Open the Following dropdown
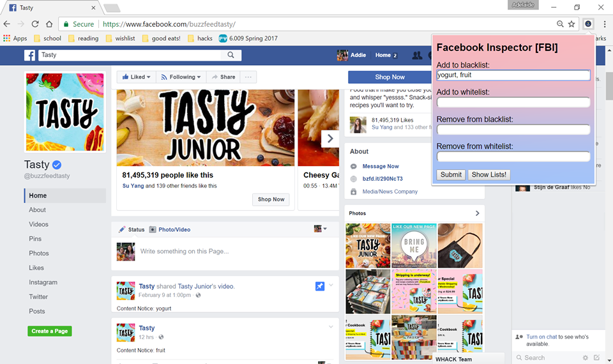This screenshot has width=613, height=364. [x=181, y=77]
